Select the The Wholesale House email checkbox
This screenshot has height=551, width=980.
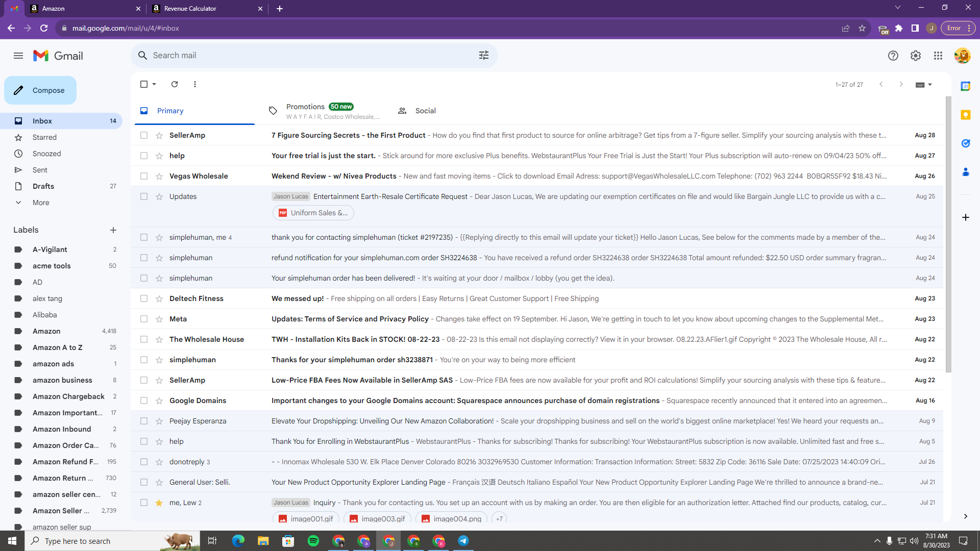pyautogui.click(x=144, y=339)
